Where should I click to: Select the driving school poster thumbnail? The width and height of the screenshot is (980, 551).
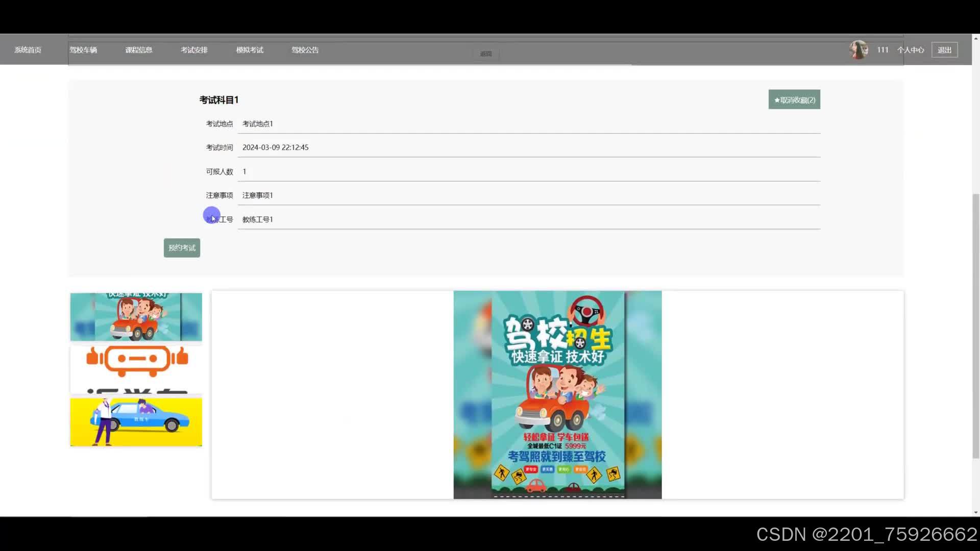pos(136,317)
